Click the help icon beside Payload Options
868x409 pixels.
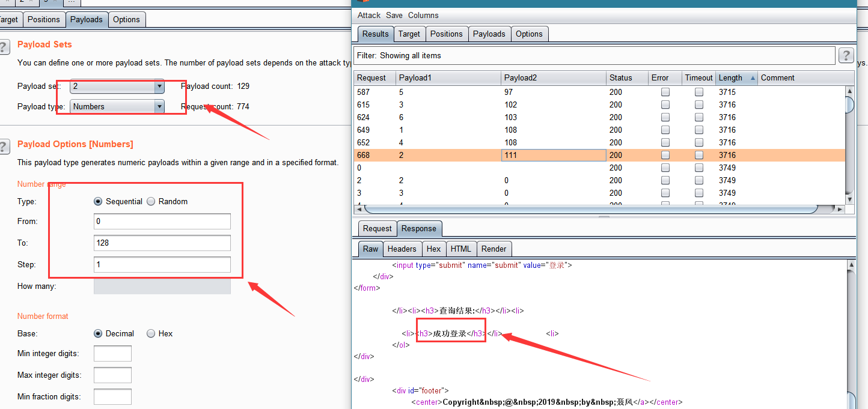[4, 146]
